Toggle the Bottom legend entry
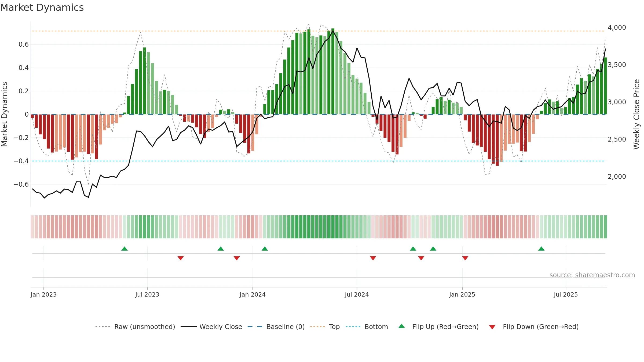The width and height of the screenshot is (644, 362). click(367, 327)
